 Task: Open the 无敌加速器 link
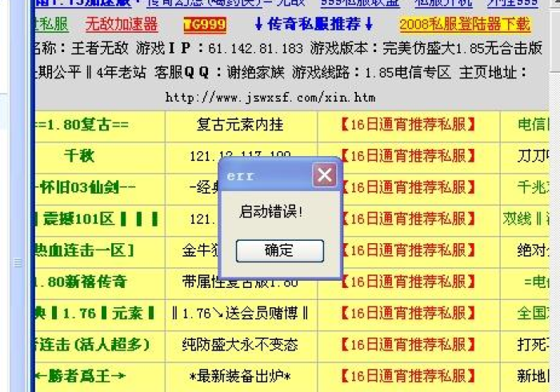coord(122,24)
